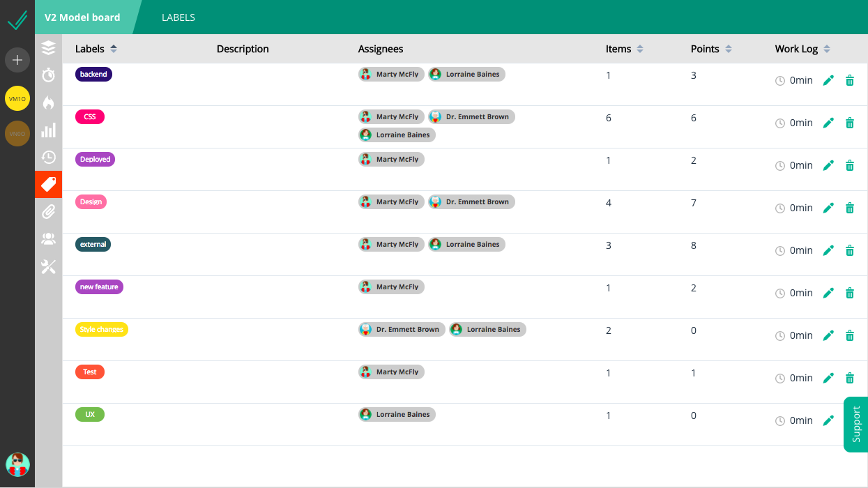Click the external label badge
This screenshot has width=868, height=488.
click(x=93, y=244)
